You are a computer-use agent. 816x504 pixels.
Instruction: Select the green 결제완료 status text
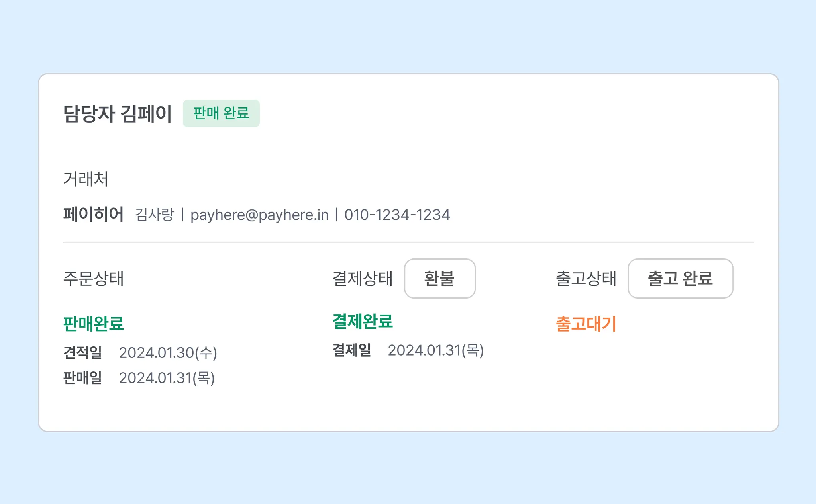pyautogui.click(x=363, y=321)
